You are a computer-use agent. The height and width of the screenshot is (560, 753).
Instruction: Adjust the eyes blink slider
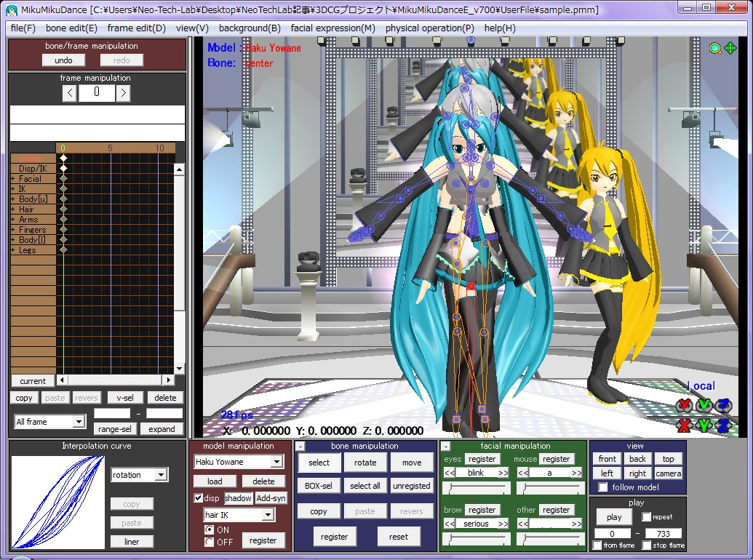tap(477, 488)
